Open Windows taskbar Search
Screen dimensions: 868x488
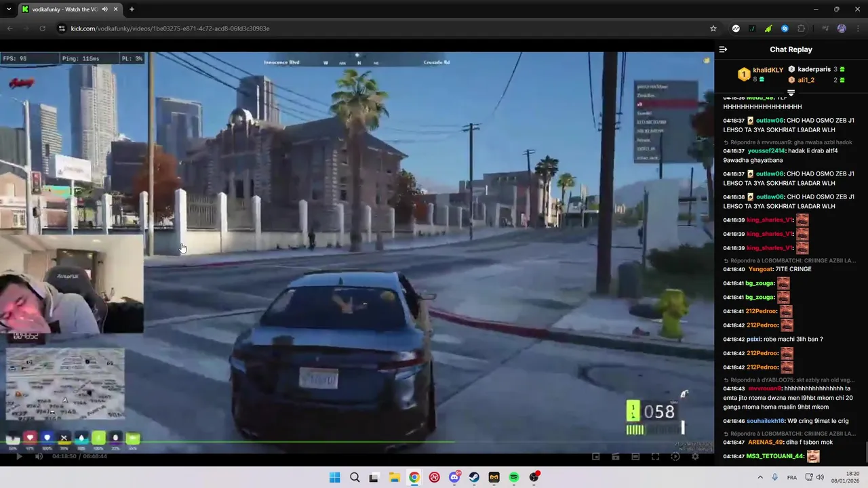pos(355,477)
